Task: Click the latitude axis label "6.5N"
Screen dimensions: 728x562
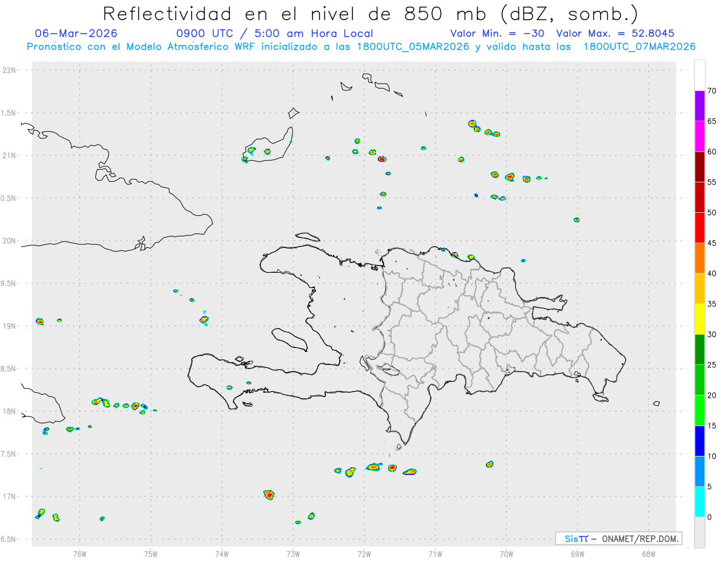Action: (x=9, y=539)
